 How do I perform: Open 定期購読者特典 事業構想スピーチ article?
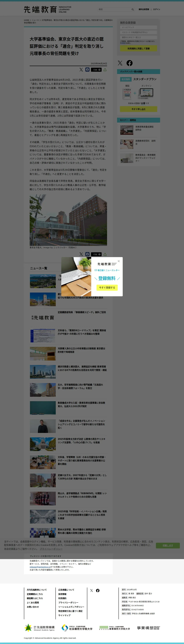[82, 312]
